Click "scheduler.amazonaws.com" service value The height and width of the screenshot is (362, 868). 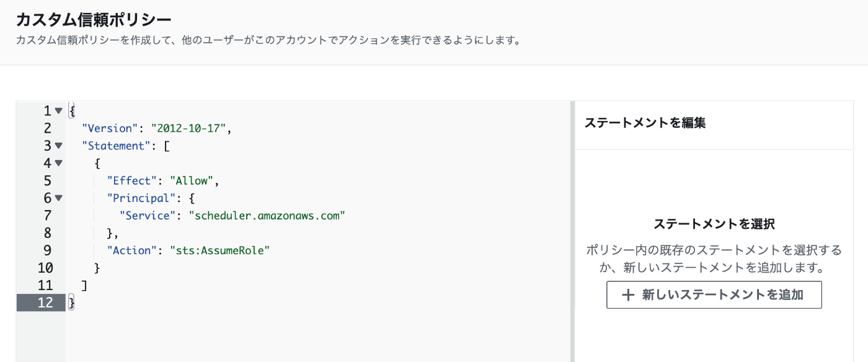(x=266, y=216)
